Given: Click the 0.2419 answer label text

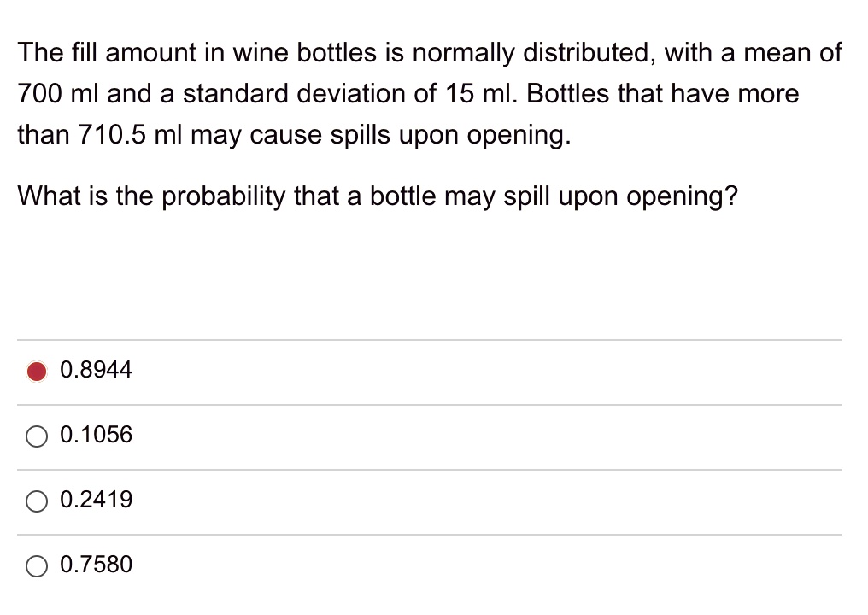Looking at the screenshot, I should (96, 500).
